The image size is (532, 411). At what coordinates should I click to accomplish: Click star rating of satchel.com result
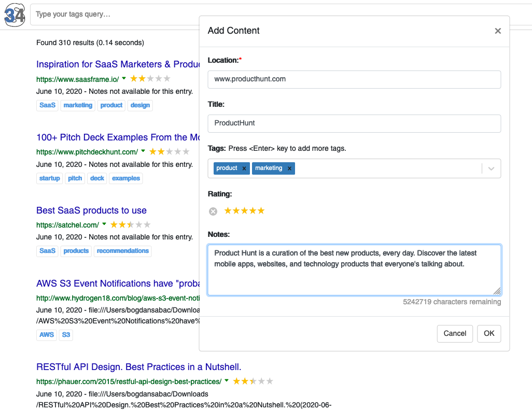[x=130, y=224]
